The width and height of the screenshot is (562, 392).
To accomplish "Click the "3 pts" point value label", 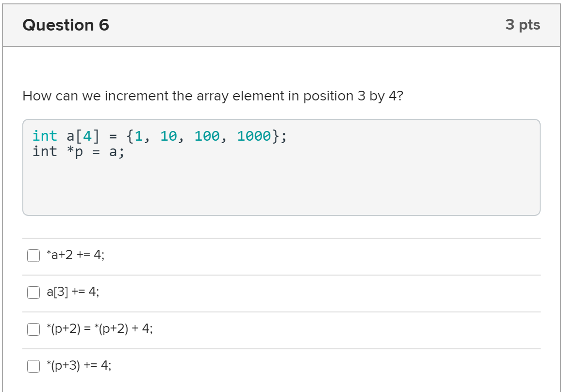I will pos(524,25).
